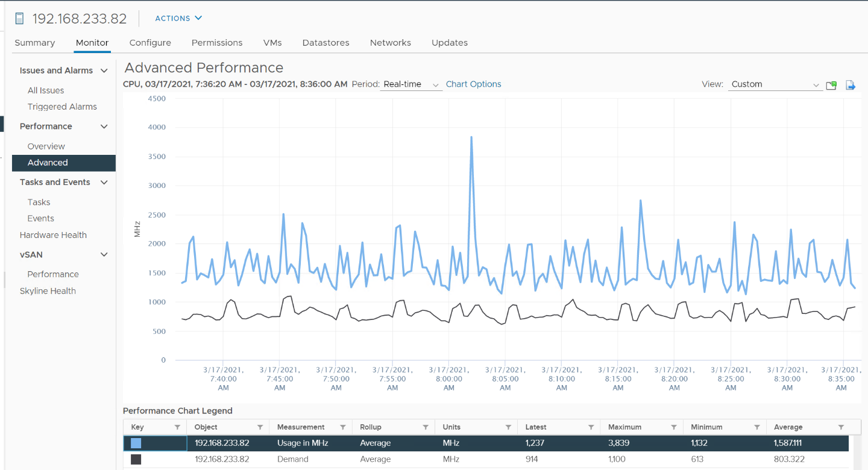The height and width of the screenshot is (470, 868).
Task: Filter the Maximum column via its funnel icon
Action: pyautogui.click(x=673, y=427)
